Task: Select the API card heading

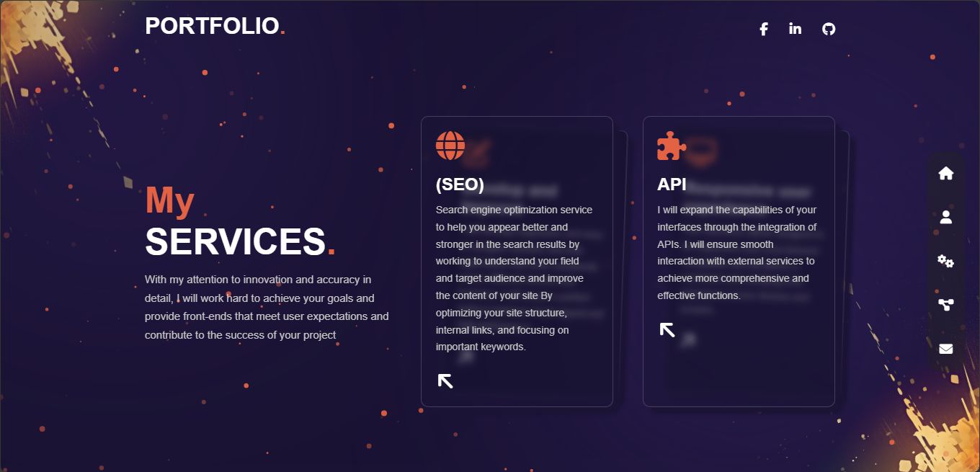Action: [672, 184]
